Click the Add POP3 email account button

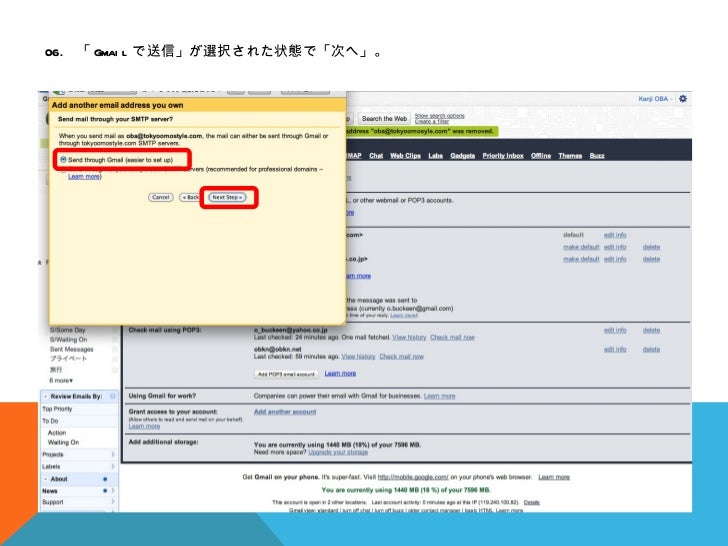(286, 374)
